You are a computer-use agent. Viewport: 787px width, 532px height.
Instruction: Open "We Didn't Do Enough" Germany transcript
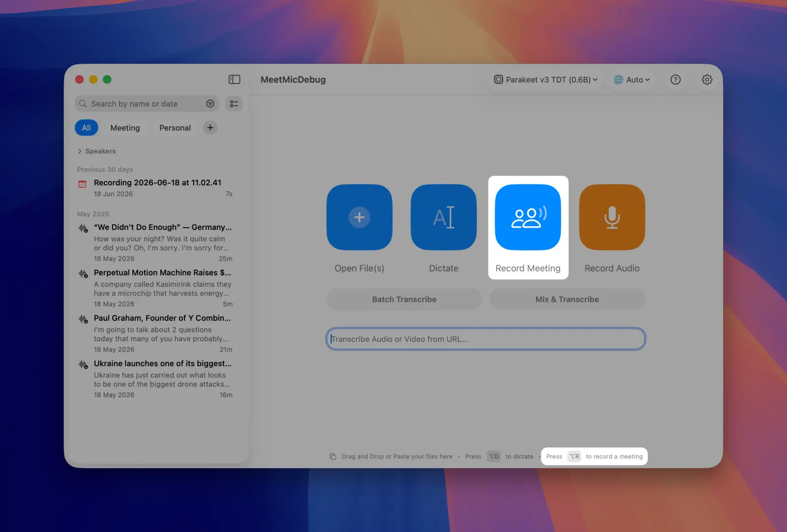[x=155, y=242]
